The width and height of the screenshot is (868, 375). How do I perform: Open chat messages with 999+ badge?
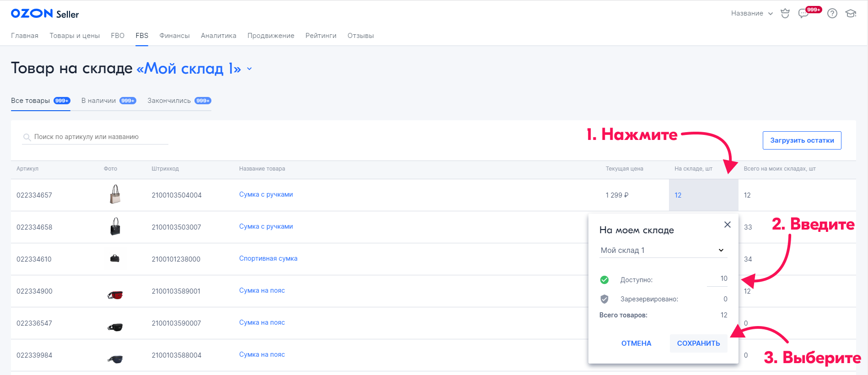[803, 13]
